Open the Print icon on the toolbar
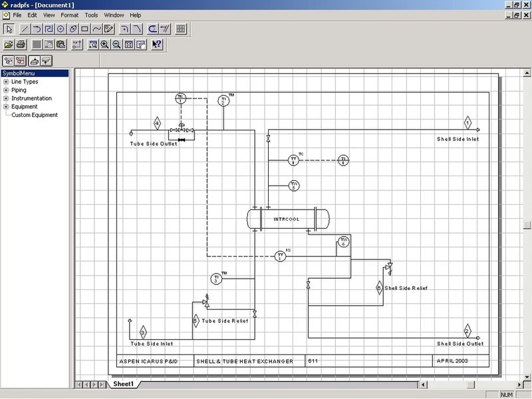 tap(21, 45)
